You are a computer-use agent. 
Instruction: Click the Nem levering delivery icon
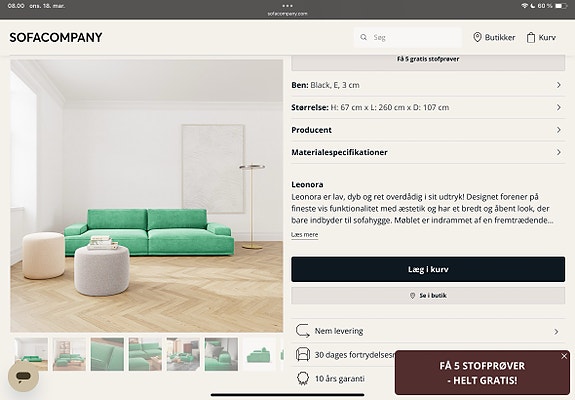point(303,331)
